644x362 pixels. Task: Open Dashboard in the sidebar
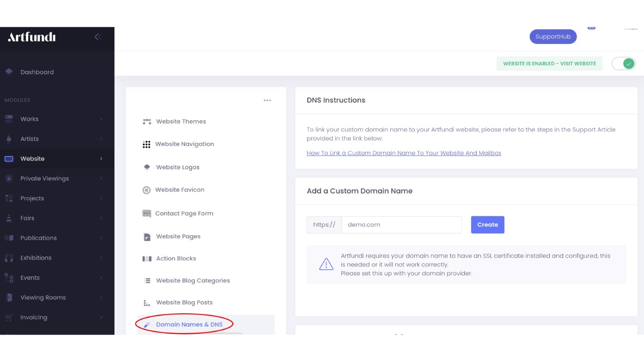click(37, 72)
